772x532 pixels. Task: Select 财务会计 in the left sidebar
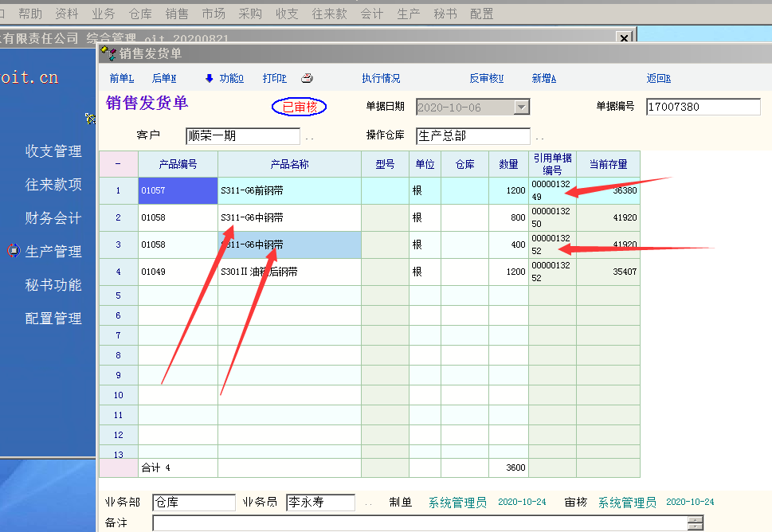click(x=53, y=217)
